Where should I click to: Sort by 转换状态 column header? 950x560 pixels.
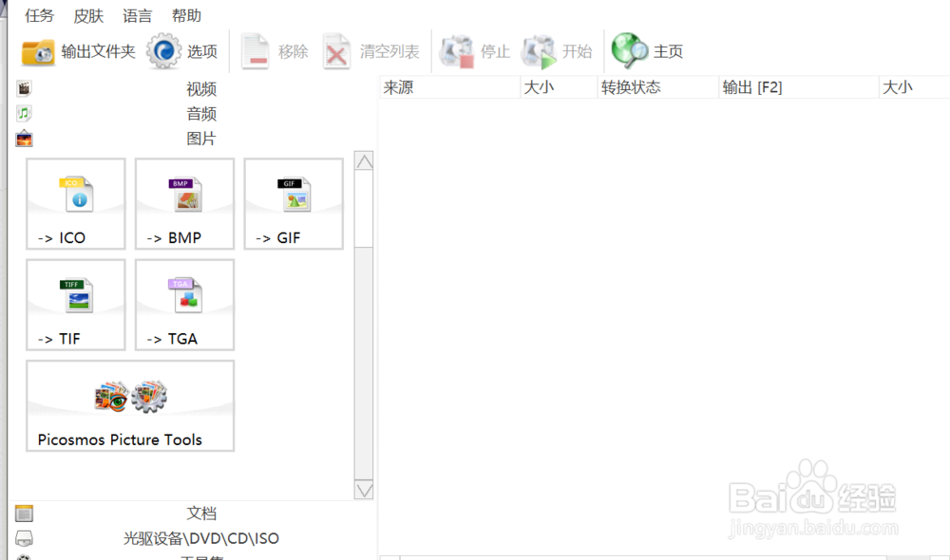tap(658, 87)
